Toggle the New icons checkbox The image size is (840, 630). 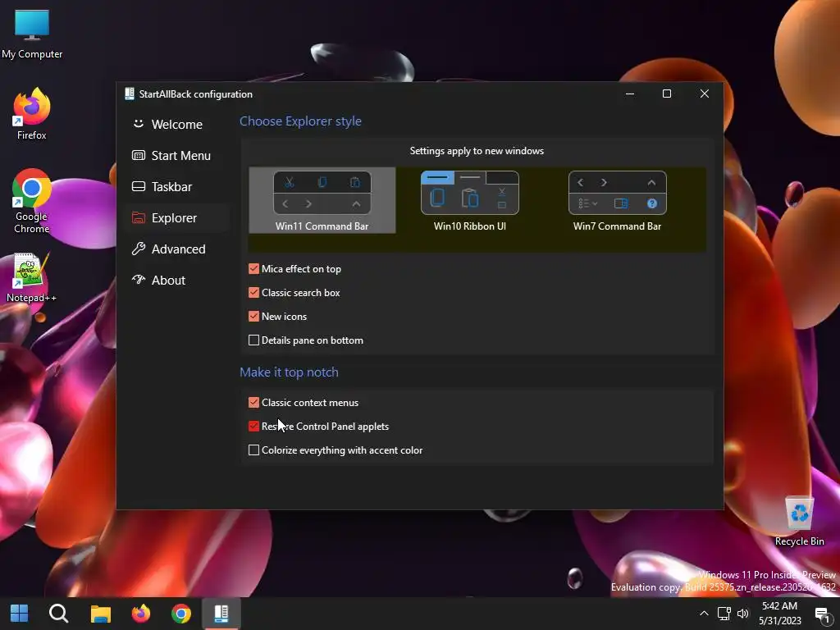[x=254, y=316]
